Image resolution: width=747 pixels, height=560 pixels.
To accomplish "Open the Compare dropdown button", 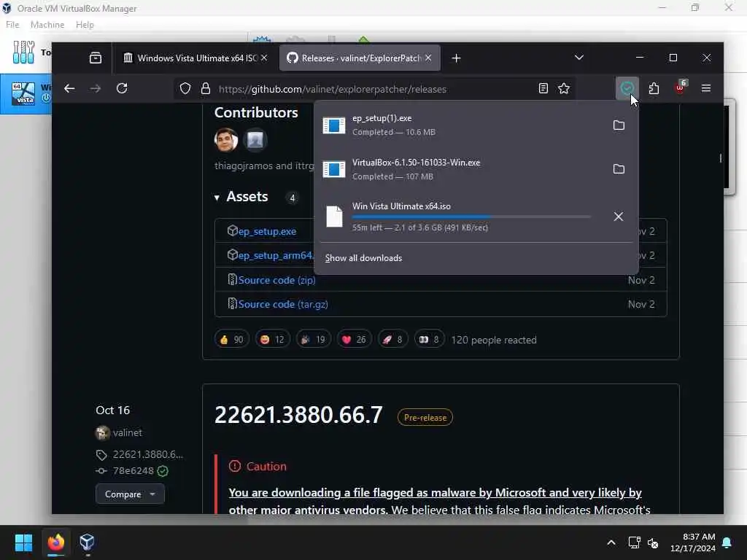I will pos(130,494).
